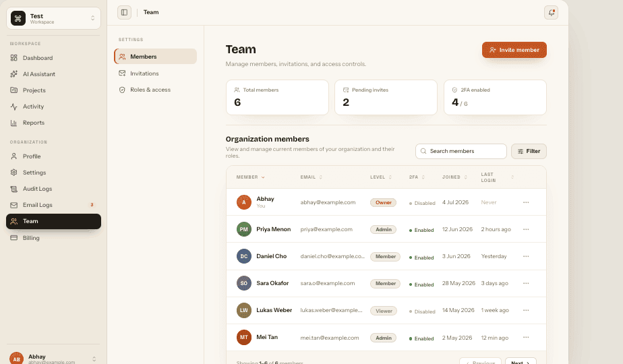Click the Invite member button
Image resolution: width=623 pixels, height=364 pixels.
click(514, 50)
